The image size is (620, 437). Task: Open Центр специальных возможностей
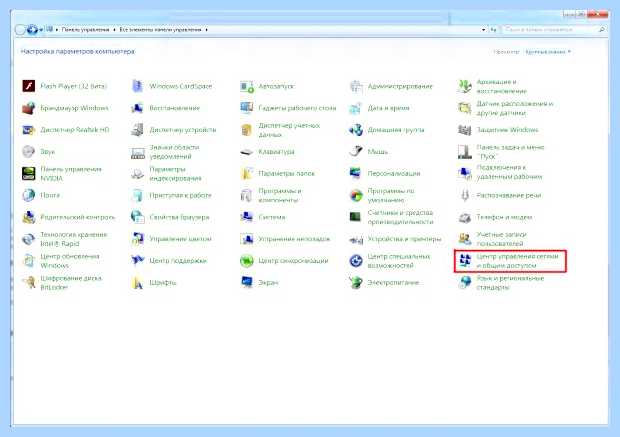389,261
